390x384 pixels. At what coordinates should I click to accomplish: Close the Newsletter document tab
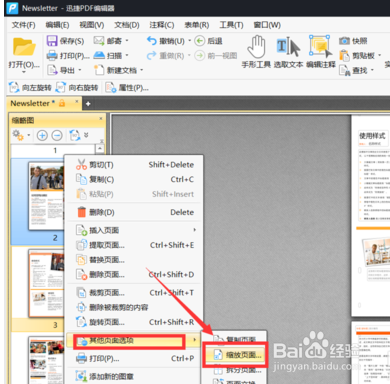[x=77, y=101]
